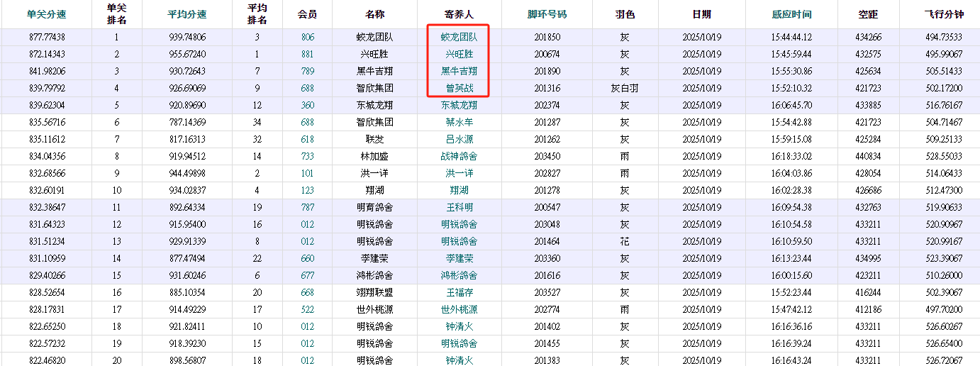
Task: Open member number 881 link
Action: coord(307,54)
